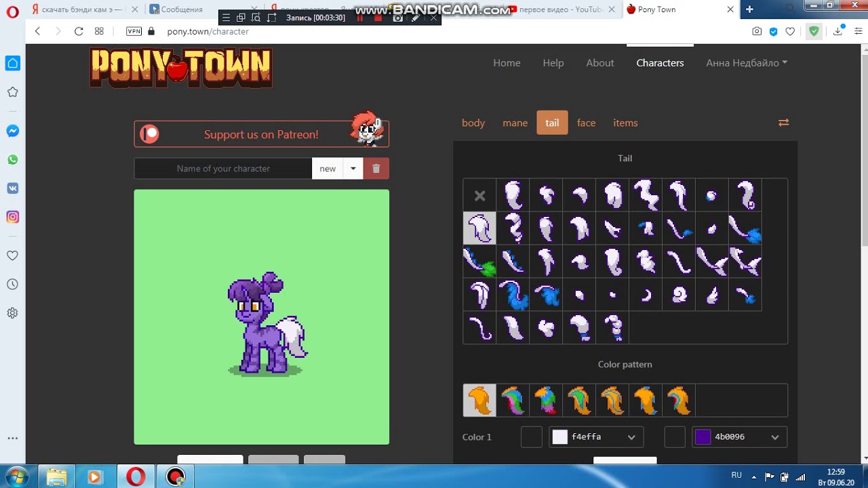Open the Home navigation link
This screenshot has width=868, height=488.
(507, 62)
